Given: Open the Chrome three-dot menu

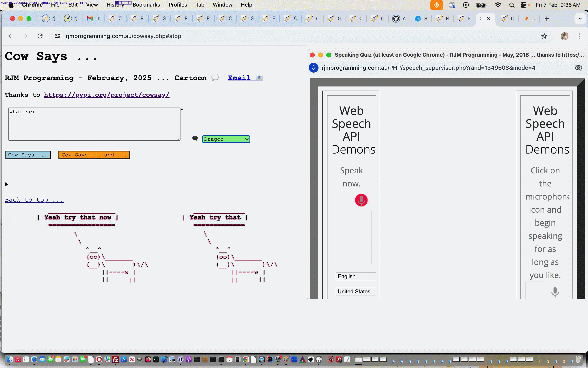Looking at the screenshot, I should tap(579, 36).
